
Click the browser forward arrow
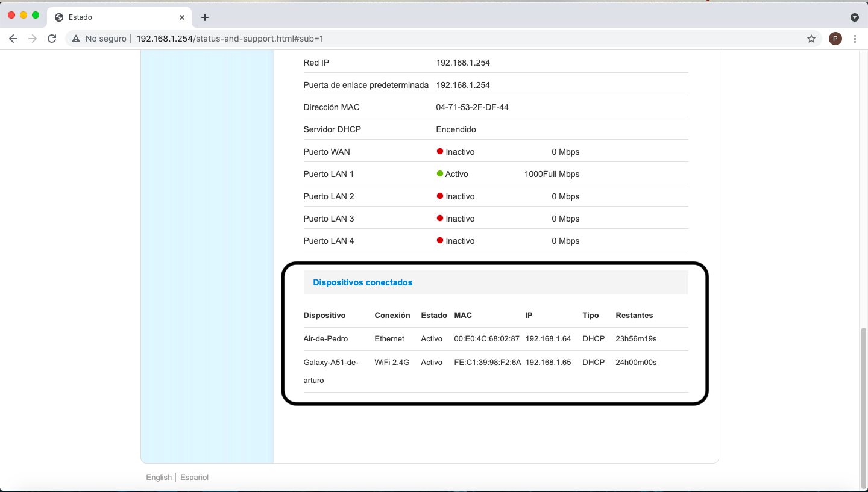click(33, 39)
